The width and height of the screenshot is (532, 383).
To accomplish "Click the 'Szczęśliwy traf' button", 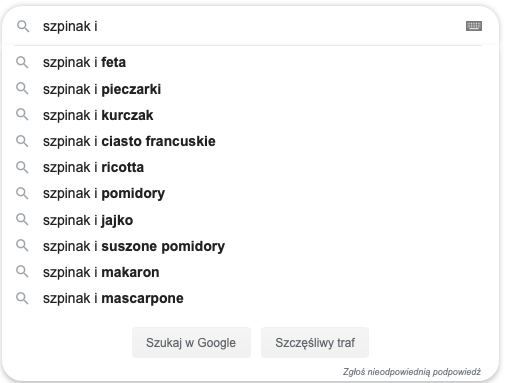I will click(x=315, y=342).
